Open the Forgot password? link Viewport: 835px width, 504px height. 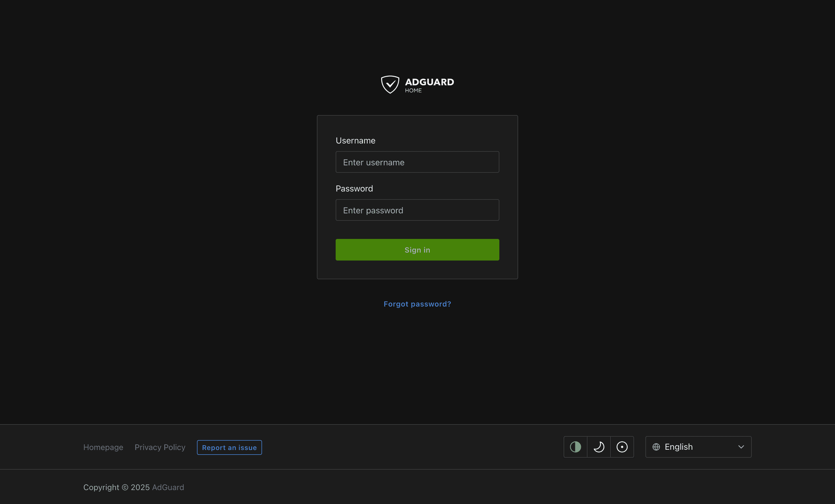(417, 304)
